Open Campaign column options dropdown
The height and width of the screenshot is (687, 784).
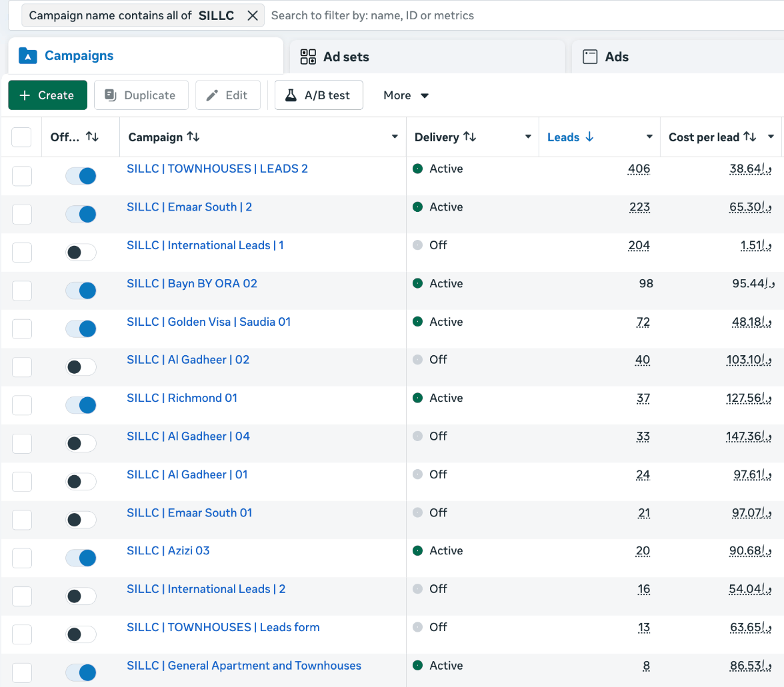pyautogui.click(x=395, y=137)
